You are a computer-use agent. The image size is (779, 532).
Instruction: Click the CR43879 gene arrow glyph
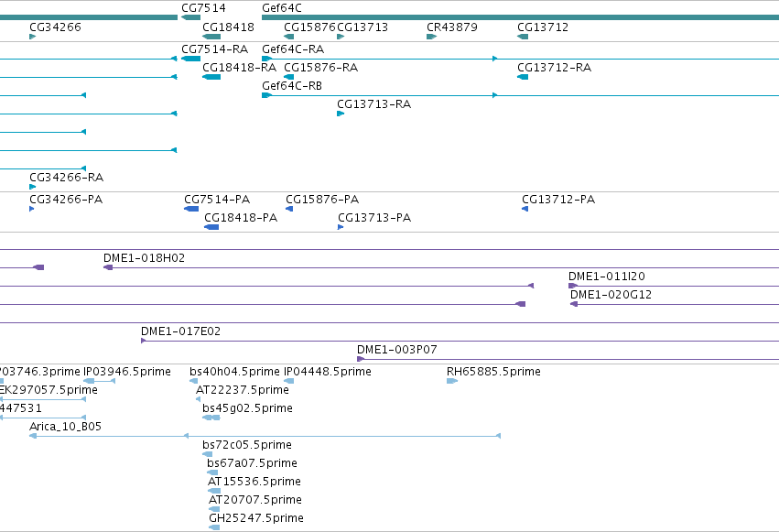click(x=432, y=37)
